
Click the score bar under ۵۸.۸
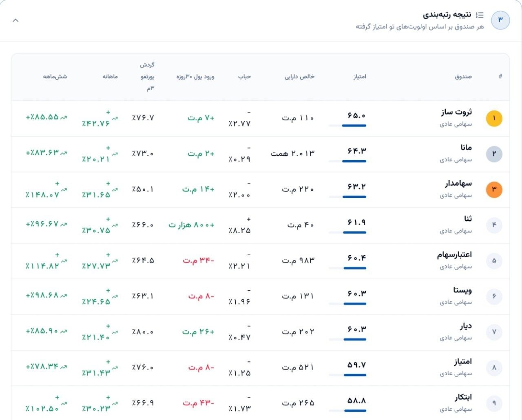point(347,411)
